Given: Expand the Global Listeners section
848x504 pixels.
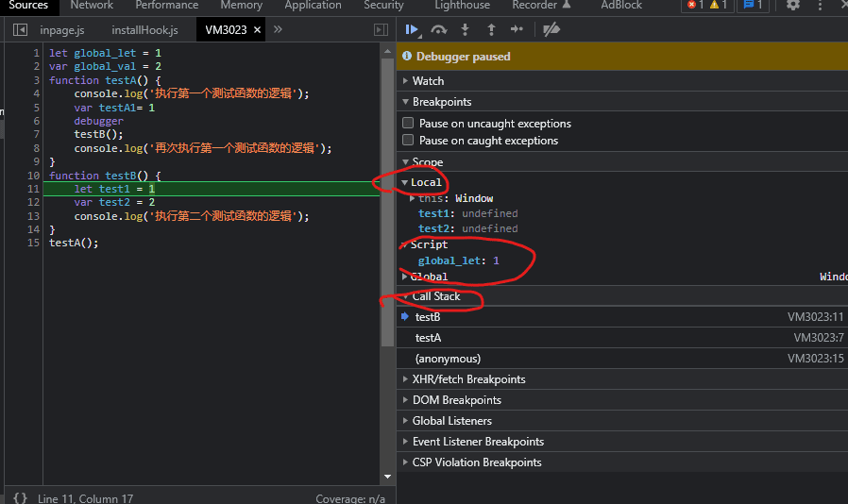Looking at the screenshot, I should pyautogui.click(x=451, y=421).
